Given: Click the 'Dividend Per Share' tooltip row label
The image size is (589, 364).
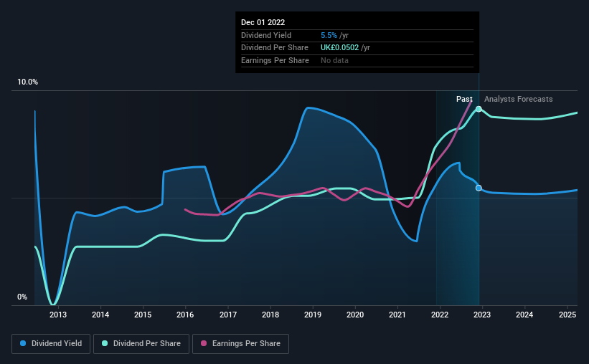Looking at the screenshot, I should click(x=275, y=48).
